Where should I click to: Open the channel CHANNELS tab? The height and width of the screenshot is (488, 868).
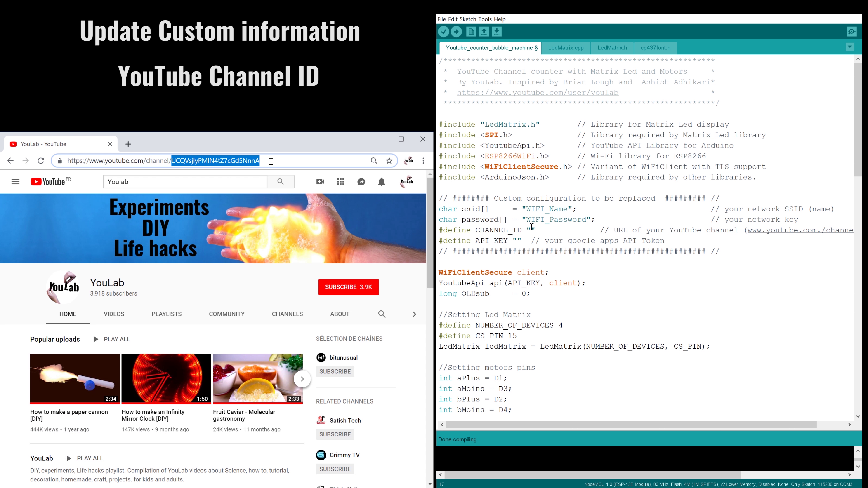(288, 314)
